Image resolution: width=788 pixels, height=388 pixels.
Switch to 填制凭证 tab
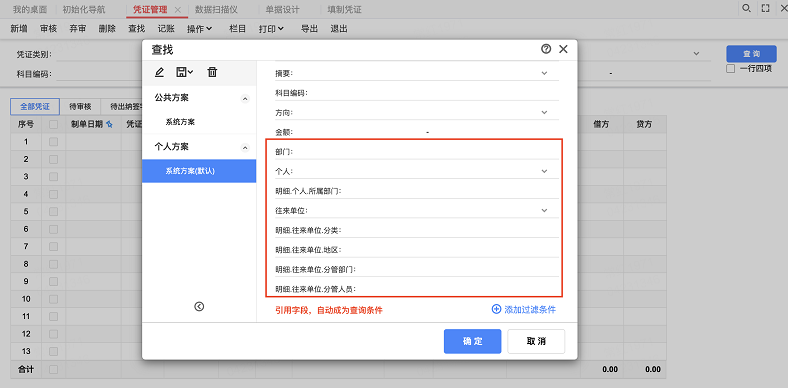click(344, 10)
